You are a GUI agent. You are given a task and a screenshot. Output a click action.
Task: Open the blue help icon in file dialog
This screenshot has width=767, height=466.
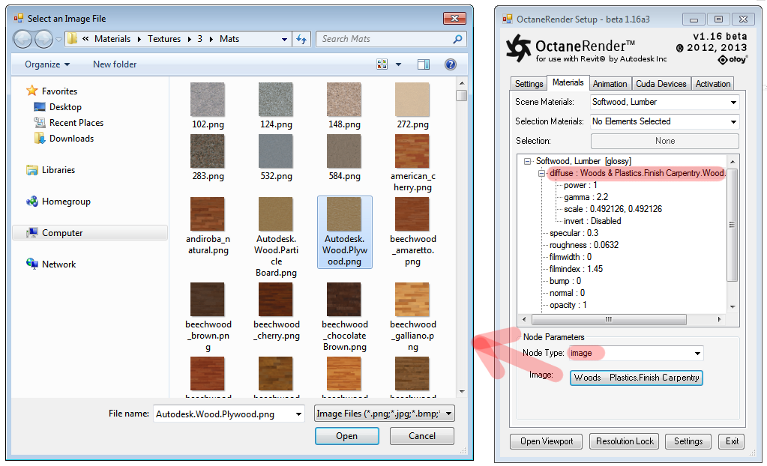[451, 65]
